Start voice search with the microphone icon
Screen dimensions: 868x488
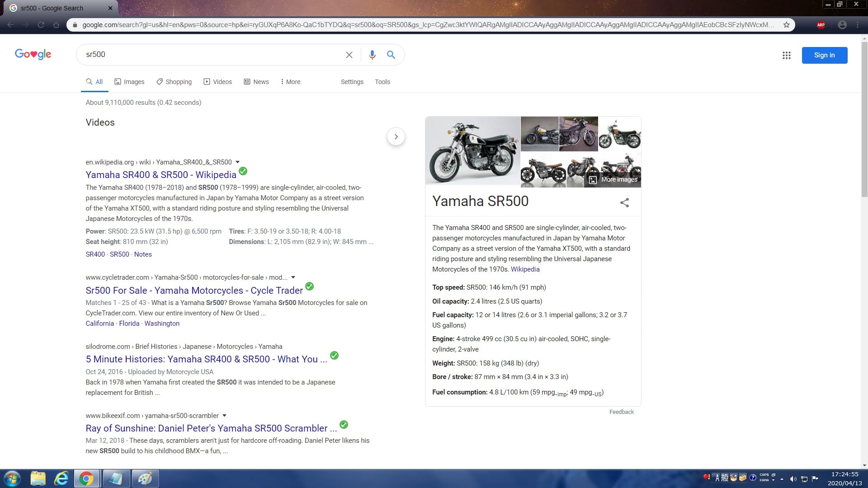pyautogui.click(x=372, y=55)
